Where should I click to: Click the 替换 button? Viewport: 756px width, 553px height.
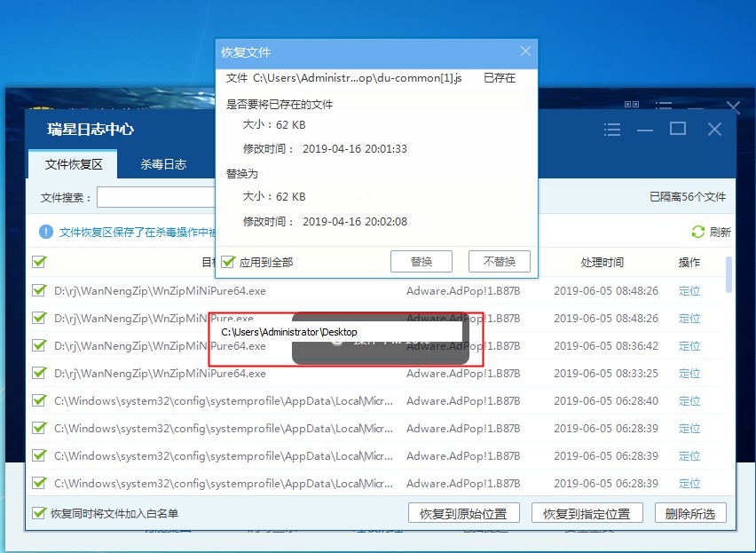click(421, 261)
